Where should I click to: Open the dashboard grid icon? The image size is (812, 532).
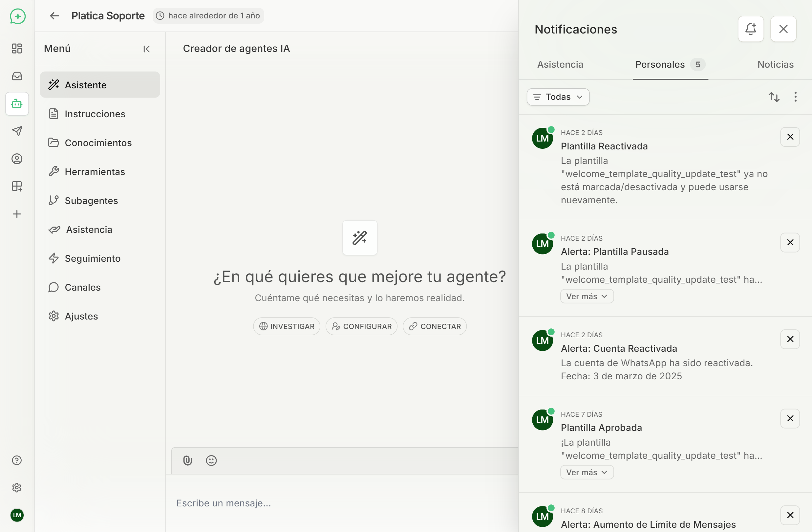pos(17,49)
